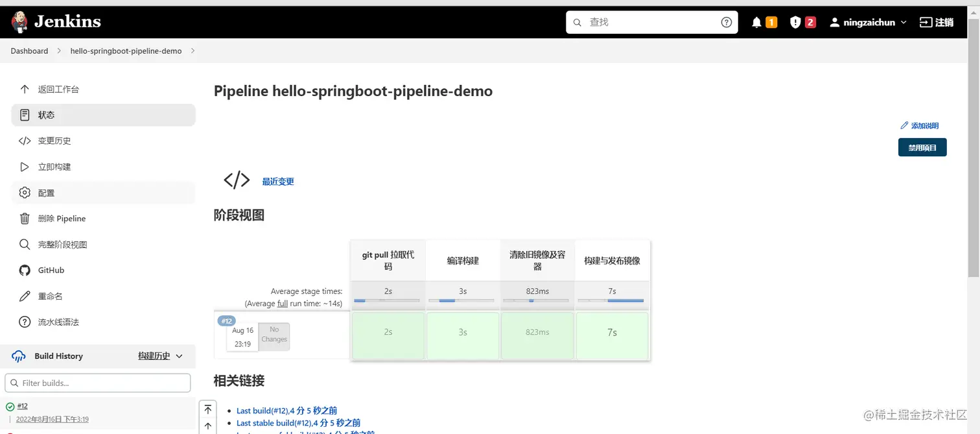The width and height of the screenshot is (980, 434).
Task: Open 变更历史 in the sidebar
Action: (x=103, y=141)
